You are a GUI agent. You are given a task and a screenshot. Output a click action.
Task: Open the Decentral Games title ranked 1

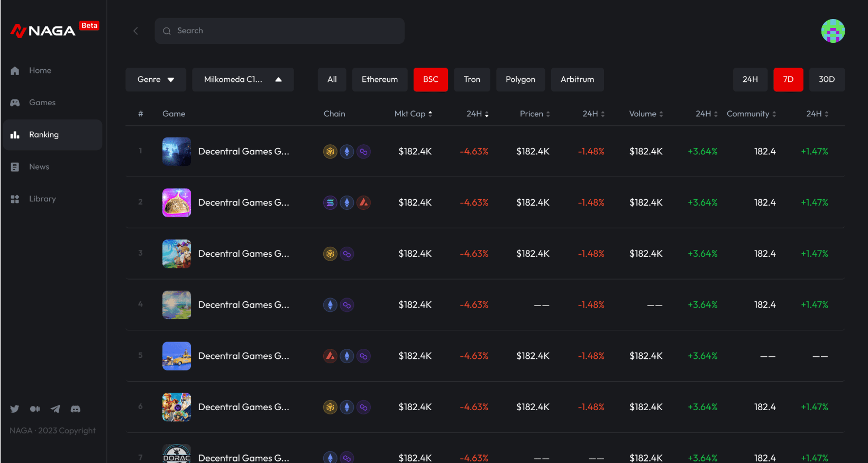click(244, 152)
